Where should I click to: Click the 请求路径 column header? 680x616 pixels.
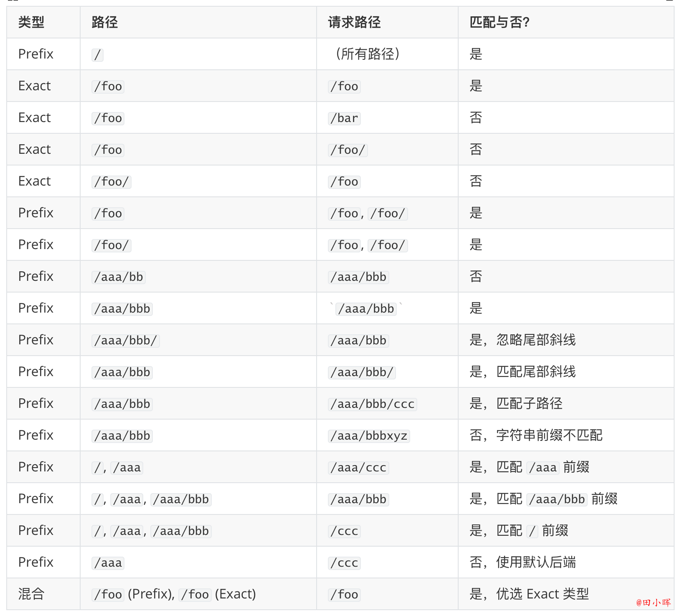(x=354, y=22)
